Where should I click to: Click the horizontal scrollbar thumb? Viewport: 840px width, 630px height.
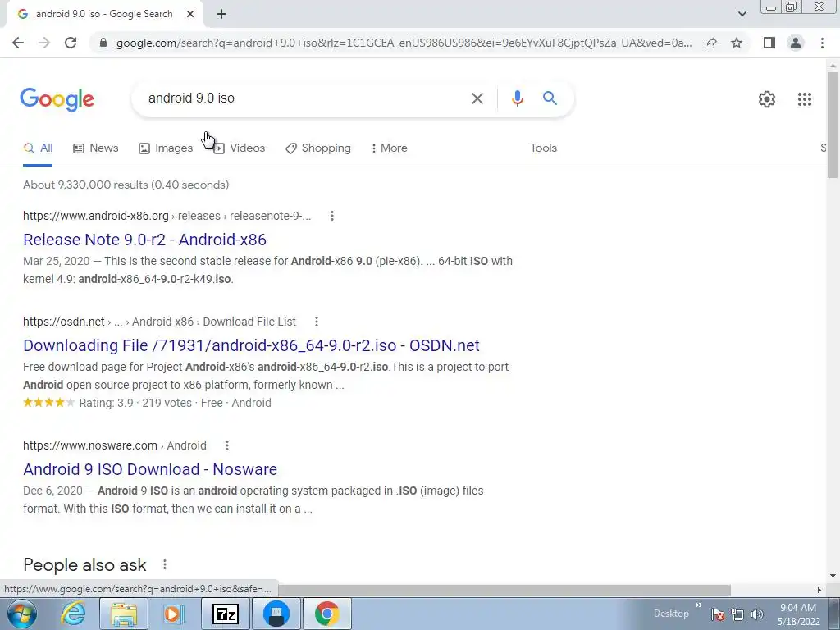point(504,590)
